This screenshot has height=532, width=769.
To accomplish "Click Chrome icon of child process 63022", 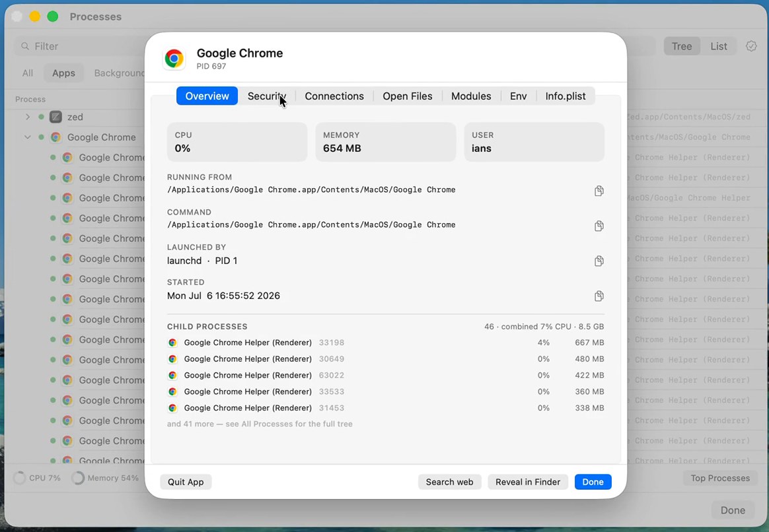I will click(172, 376).
